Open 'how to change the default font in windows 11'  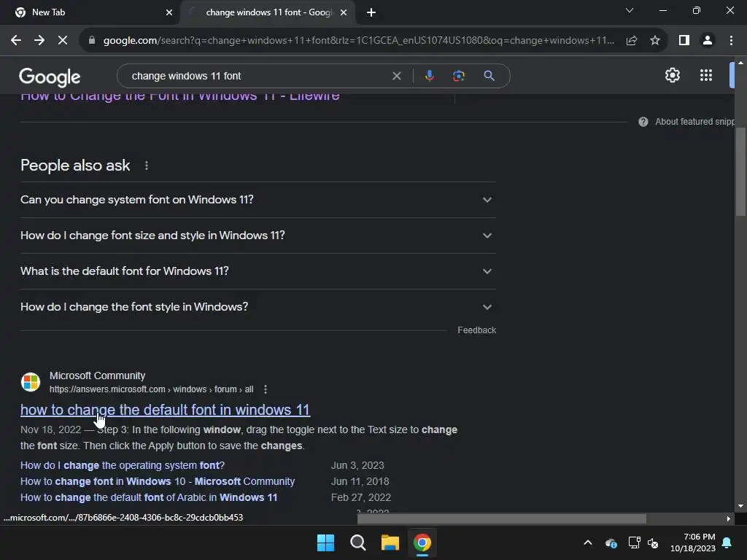pos(166,410)
